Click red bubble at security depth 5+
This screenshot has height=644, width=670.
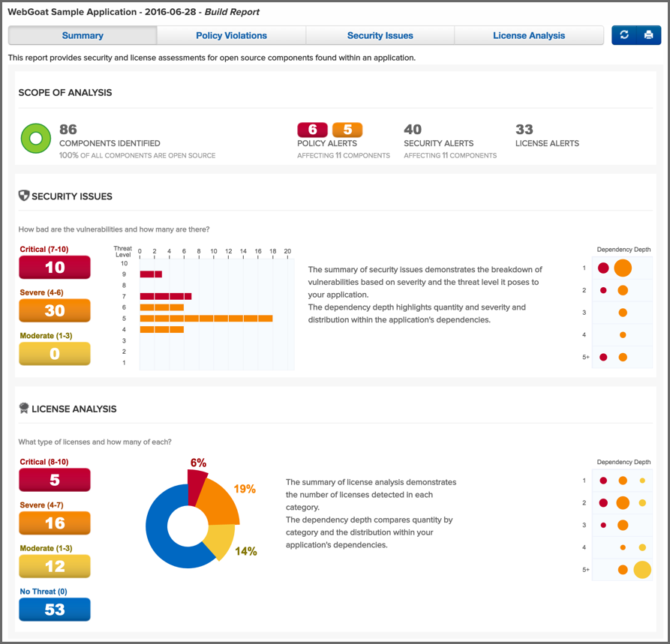coord(603,358)
